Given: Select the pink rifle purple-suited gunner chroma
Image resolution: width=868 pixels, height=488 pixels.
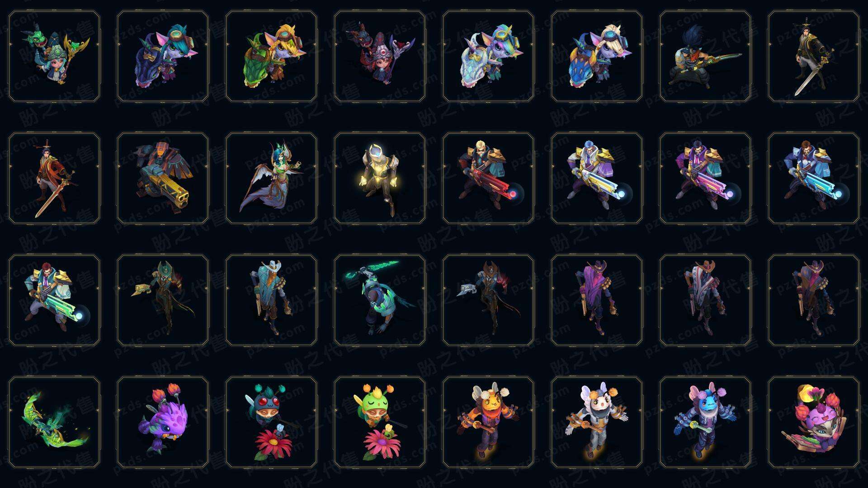Looking at the screenshot, I should (x=705, y=178).
